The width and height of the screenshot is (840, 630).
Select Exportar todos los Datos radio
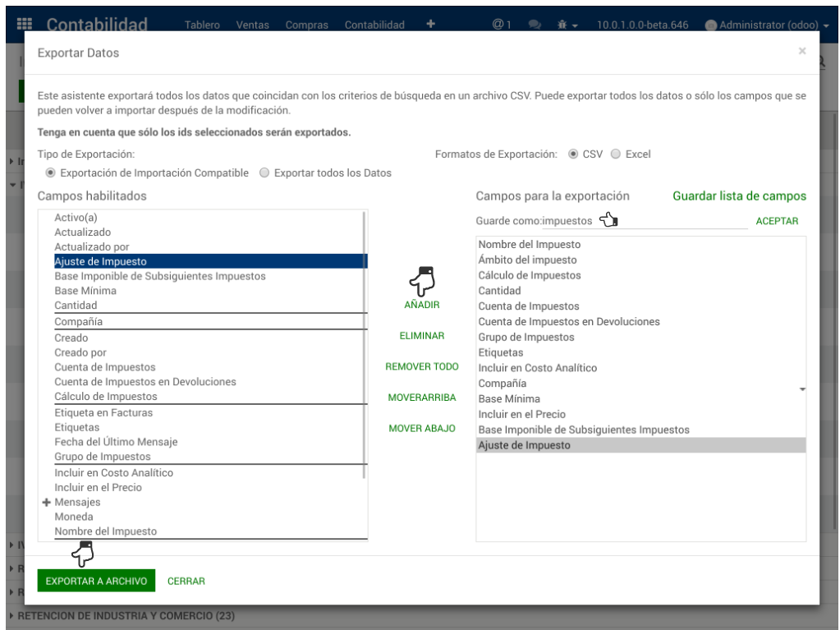[x=264, y=173]
